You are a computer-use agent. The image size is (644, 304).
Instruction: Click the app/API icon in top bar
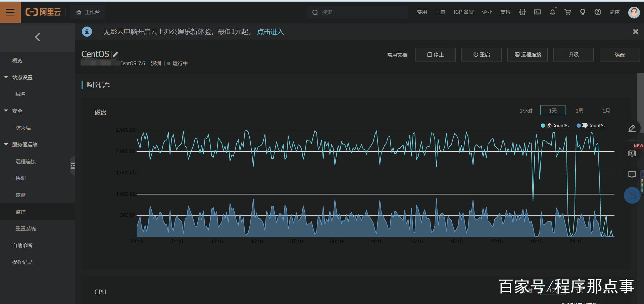tap(522, 12)
